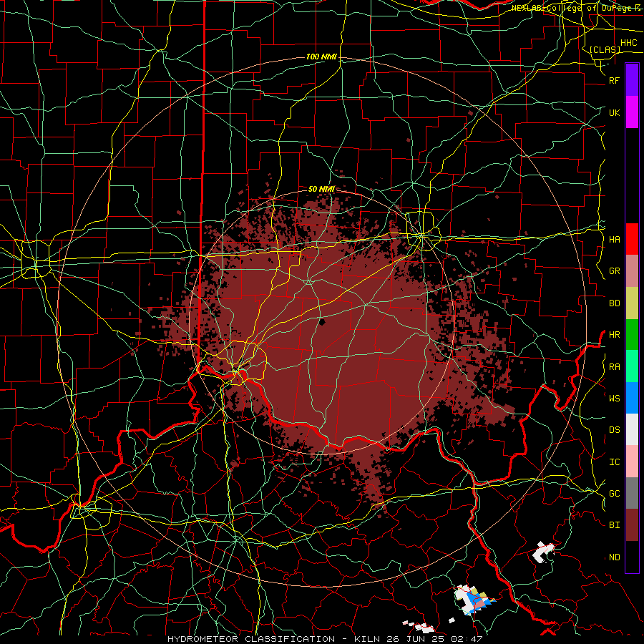Click the BD legend label
The image size is (644, 644).
[615, 303]
